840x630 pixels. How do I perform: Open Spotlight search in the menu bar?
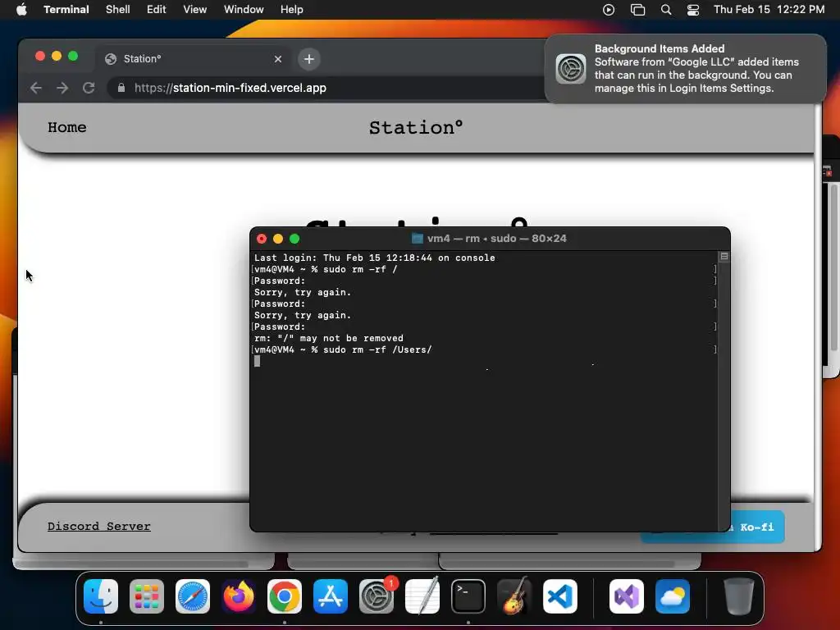(x=666, y=10)
